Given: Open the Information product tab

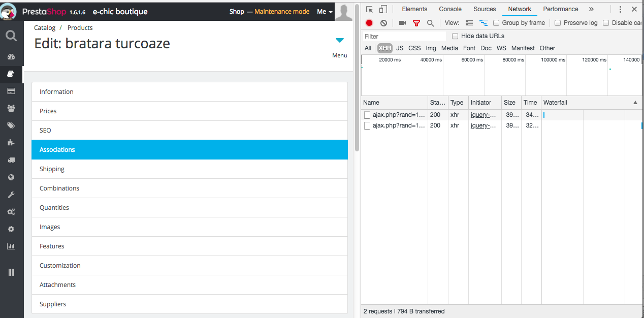Looking at the screenshot, I should pyautogui.click(x=189, y=92).
